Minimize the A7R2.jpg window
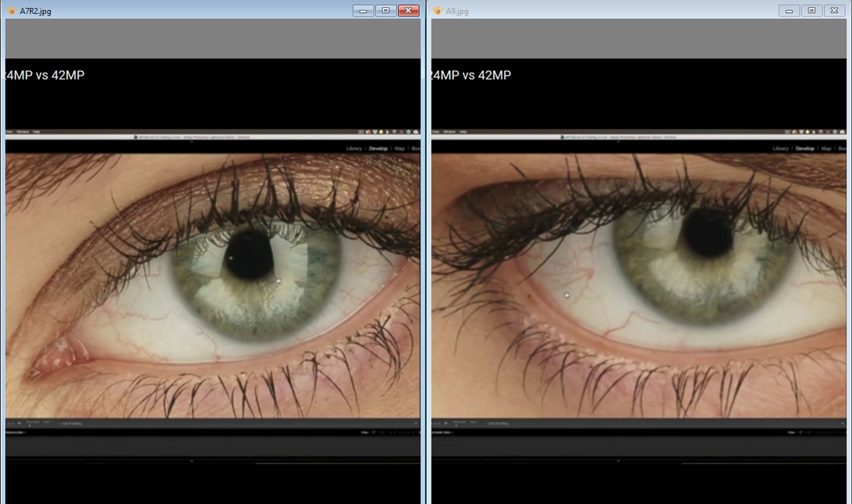The height and width of the screenshot is (504, 852). [363, 11]
